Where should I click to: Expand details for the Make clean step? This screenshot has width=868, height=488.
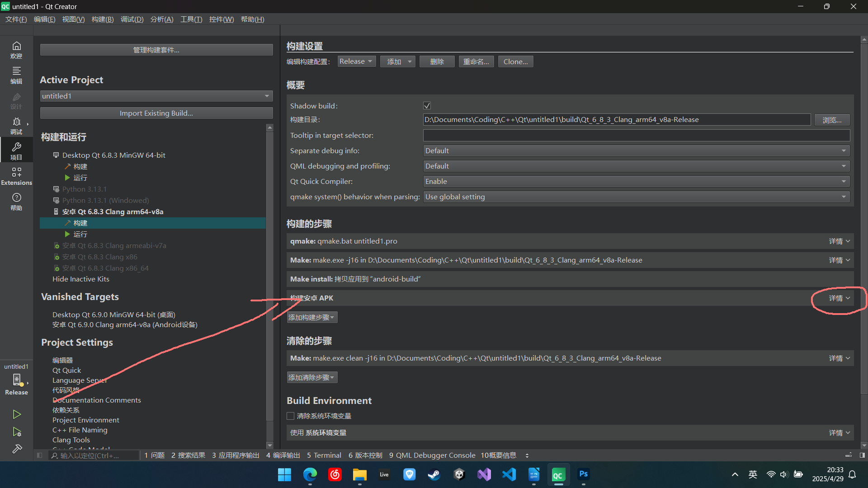pyautogui.click(x=839, y=358)
